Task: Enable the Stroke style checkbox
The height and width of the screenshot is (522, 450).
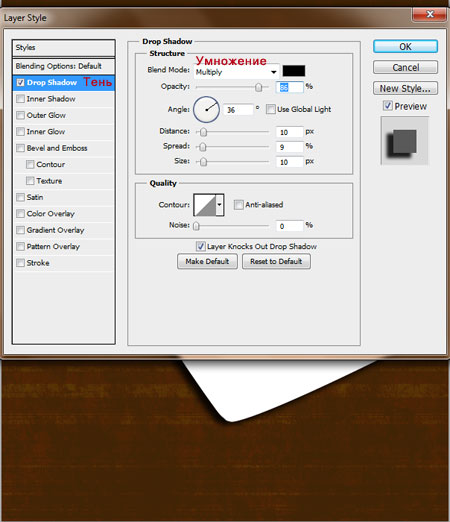Action: (20, 263)
